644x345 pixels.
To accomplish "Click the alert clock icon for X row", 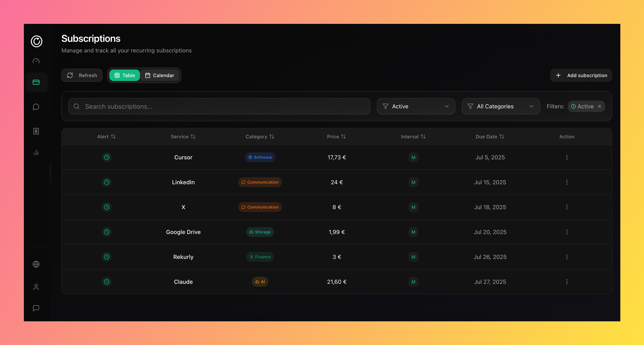I will [x=106, y=207].
